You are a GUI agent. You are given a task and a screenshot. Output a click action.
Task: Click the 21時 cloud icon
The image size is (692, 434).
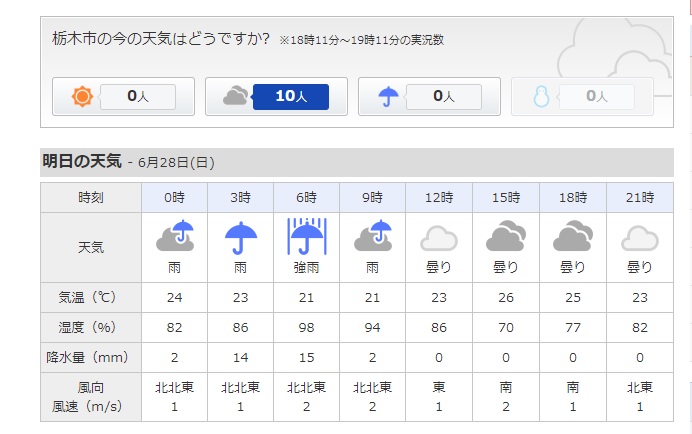click(639, 237)
